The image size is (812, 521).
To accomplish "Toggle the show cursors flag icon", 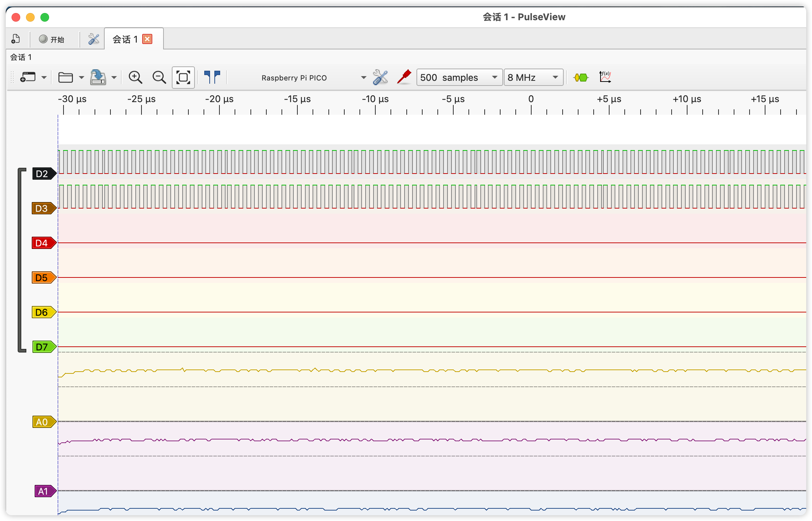I will [x=212, y=77].
